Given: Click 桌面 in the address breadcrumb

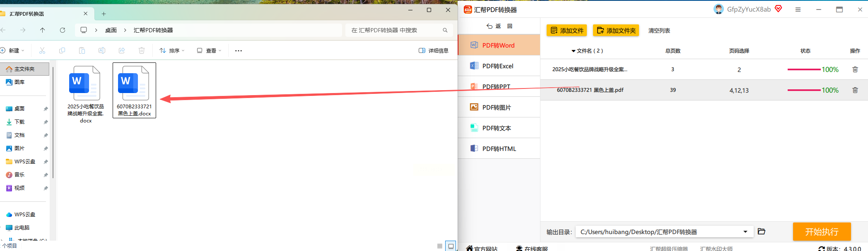Looking at the screenshot, I should pos(111,30).
